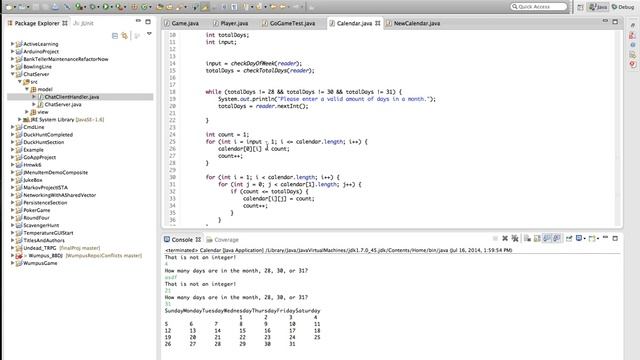This screenshot has width=640, height=360.
Task: Select the DuckHuntCompleted project
Action: click(48, 135)
